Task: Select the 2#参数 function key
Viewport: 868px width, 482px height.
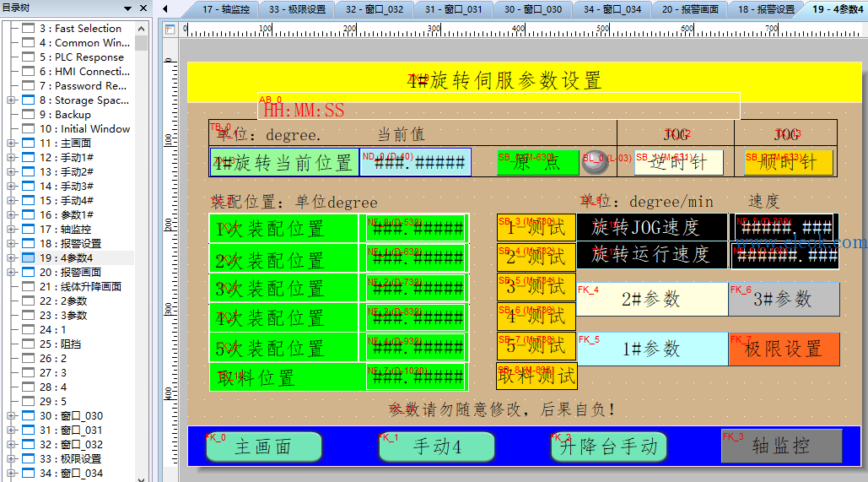Action: tap(652, 299)
